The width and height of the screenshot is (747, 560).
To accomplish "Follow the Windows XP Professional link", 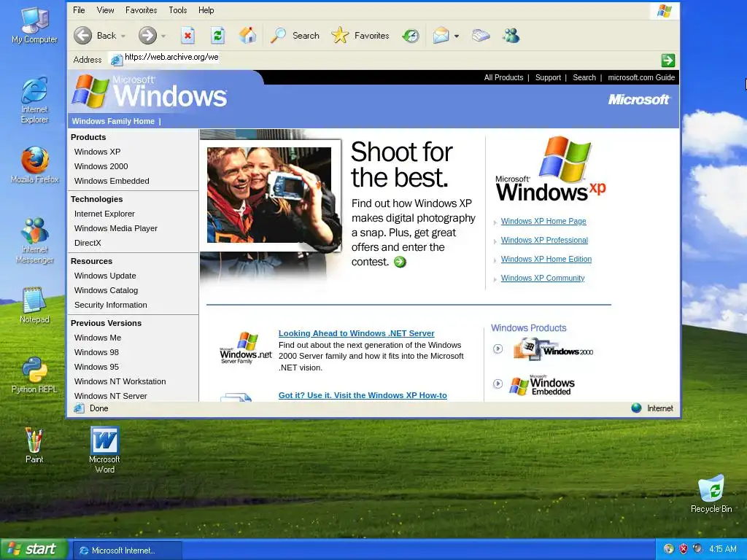I will (x=544, y=240).
